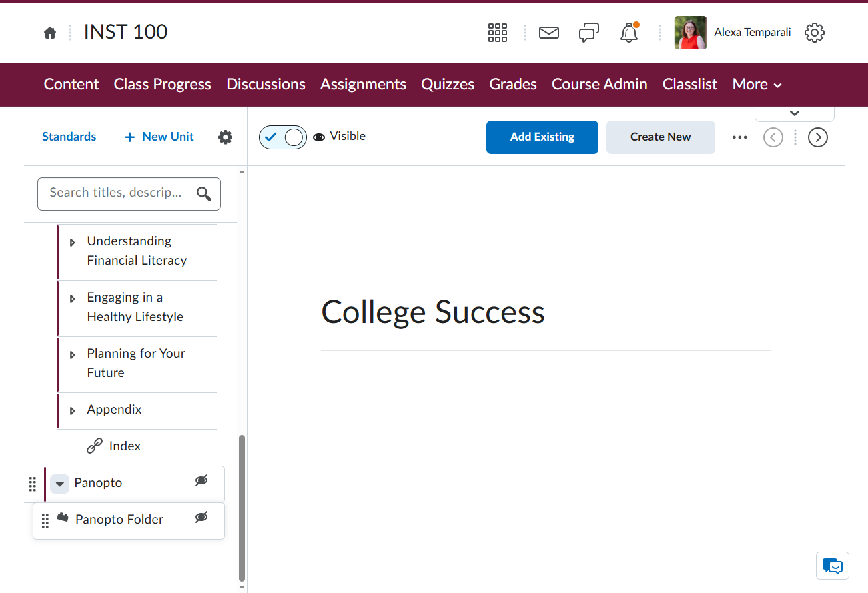
Task: Open the chat support widget icon
Action: pyautogui.click(x=833, y=566)
